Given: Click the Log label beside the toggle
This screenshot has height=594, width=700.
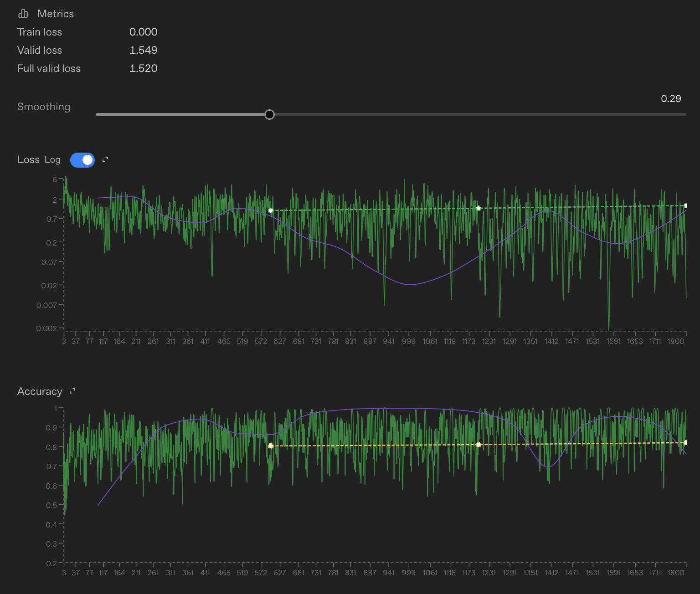Looking at the screenshot, I should [52, 160].
